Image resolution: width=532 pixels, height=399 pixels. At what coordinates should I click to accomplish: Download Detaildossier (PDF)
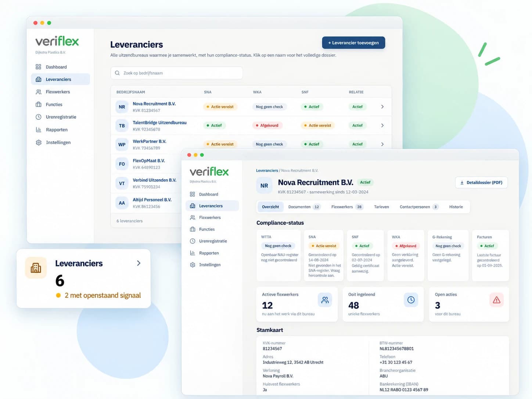(x=481, y=183)
